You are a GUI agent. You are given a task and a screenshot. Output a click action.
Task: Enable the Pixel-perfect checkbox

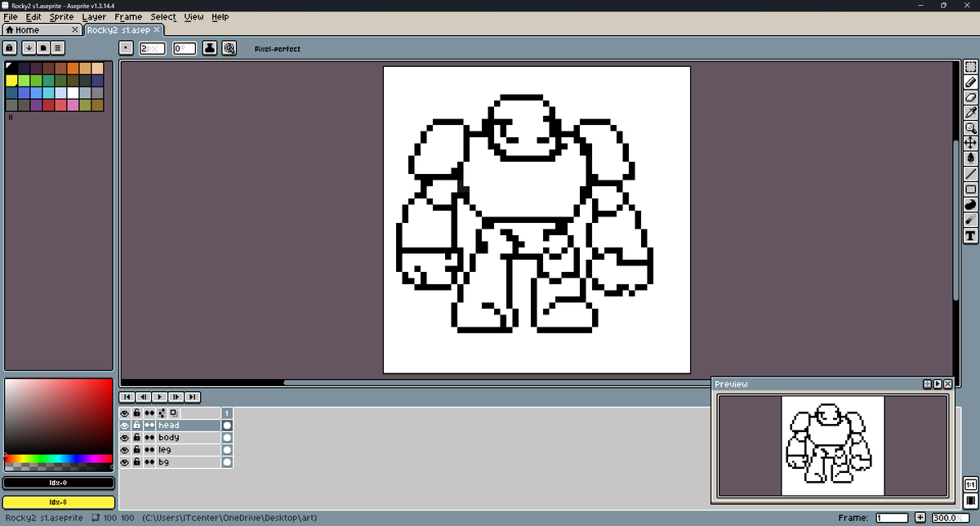[x=248, y=49]
